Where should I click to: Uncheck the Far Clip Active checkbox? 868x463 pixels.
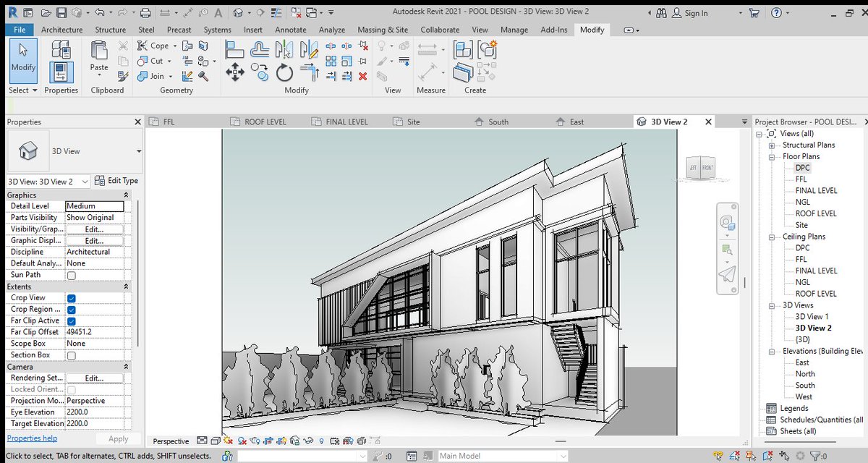click(x=72, y=321)
